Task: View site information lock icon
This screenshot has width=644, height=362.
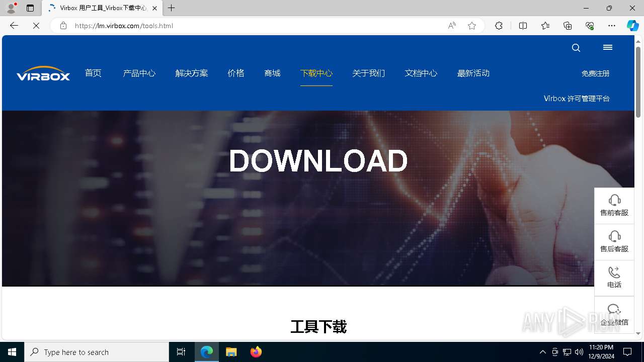Action: point(63,26)
